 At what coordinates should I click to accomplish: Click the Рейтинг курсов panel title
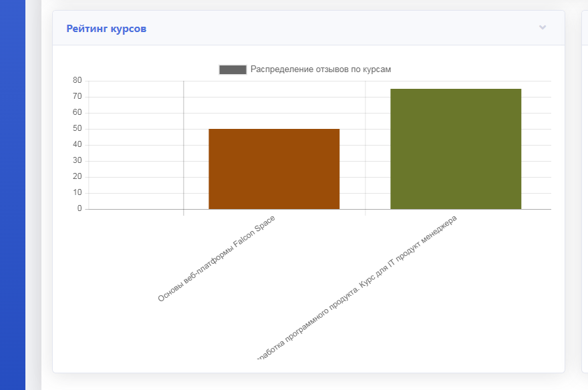[x=106, y=29]
